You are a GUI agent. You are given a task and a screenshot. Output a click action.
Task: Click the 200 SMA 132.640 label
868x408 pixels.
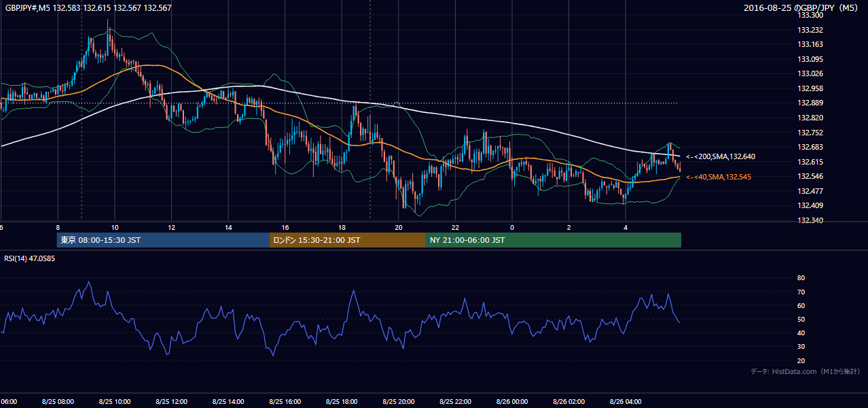(721, 156)
